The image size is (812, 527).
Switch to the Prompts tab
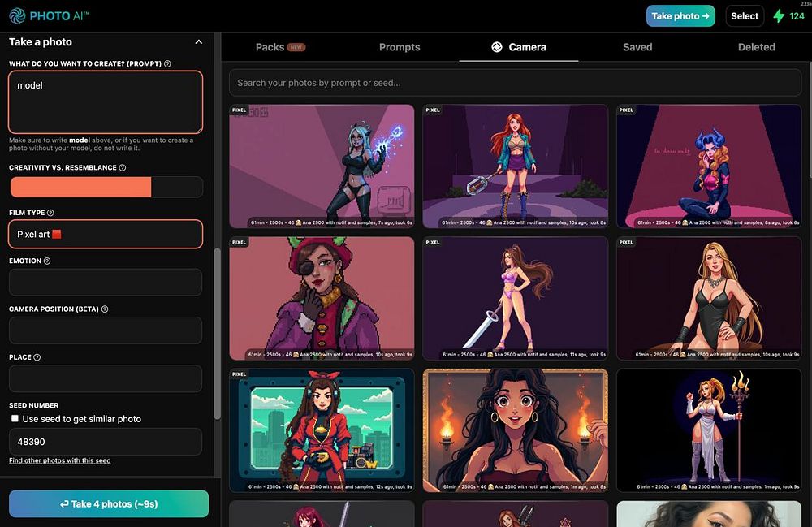400,47
